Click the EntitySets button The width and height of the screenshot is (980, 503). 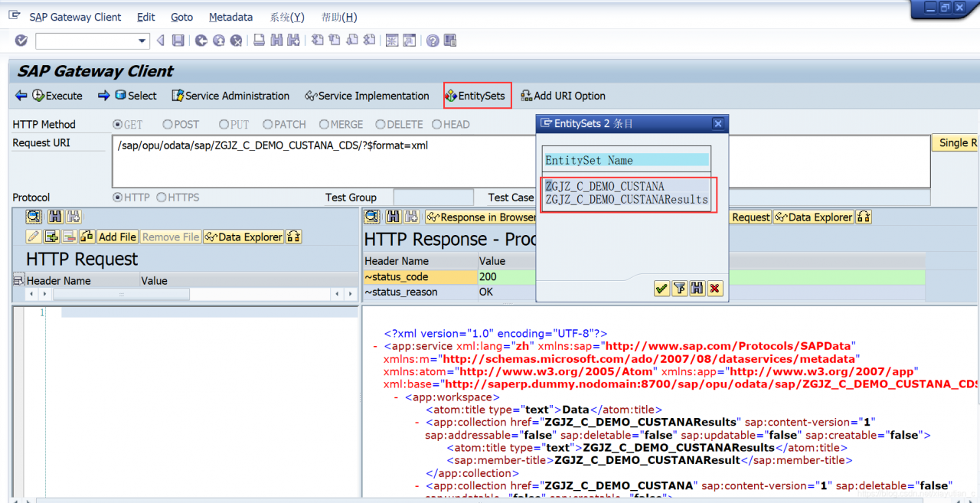475,96
